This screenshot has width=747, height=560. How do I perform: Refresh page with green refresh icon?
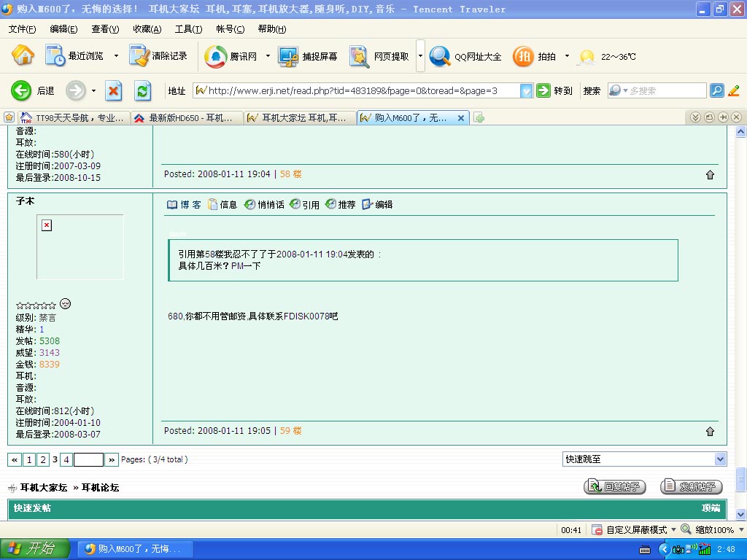coord(142,90)
